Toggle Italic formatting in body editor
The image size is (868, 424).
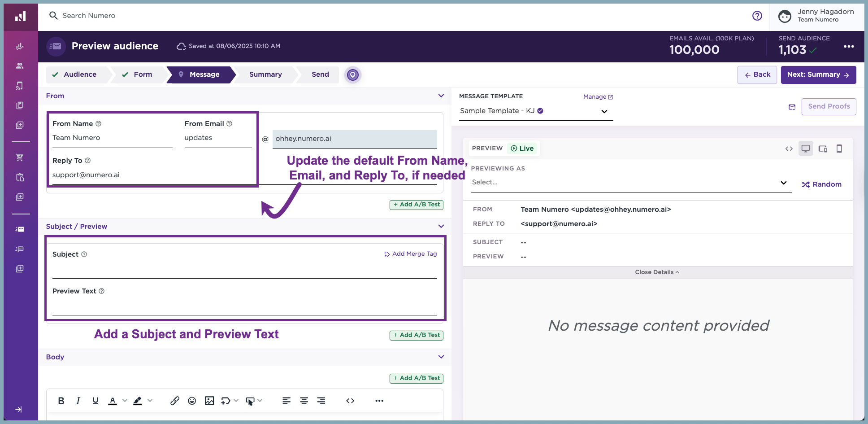pyautogui.click(x=78, y=401)
